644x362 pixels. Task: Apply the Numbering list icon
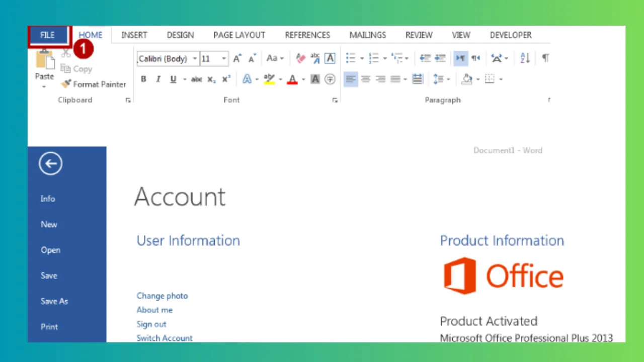(x=374, y=58)
